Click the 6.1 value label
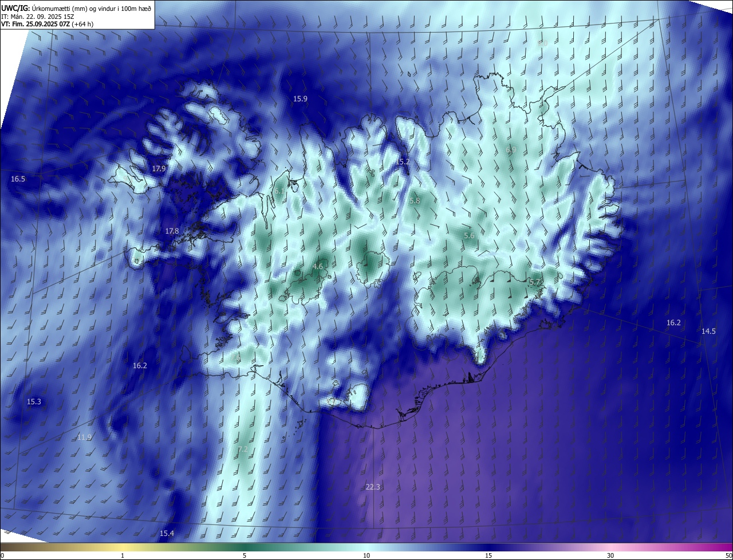This screenshot has width=733, height=560. [279, 191]
